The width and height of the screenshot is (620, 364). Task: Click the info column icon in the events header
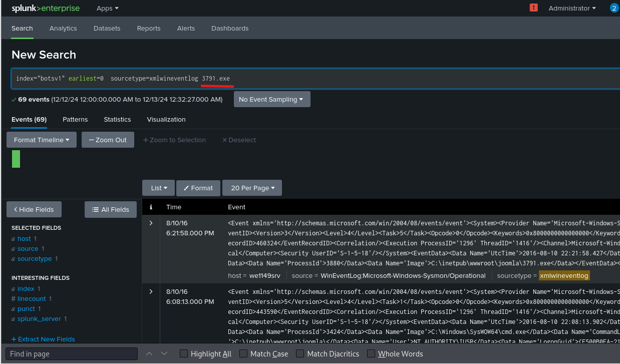click(x=151, y=207)
